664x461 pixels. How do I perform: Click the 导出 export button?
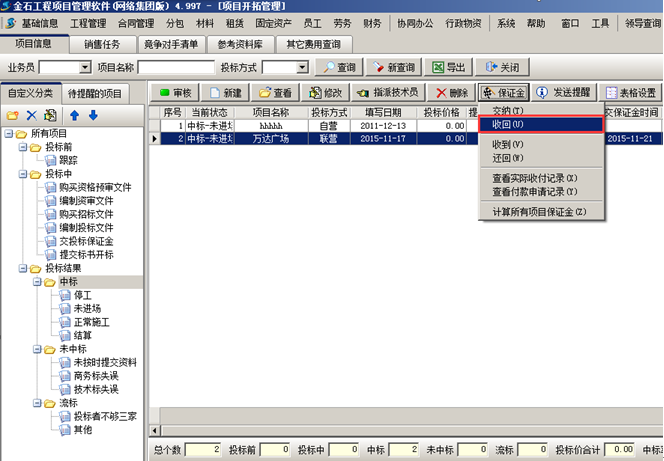pos(447,67)
